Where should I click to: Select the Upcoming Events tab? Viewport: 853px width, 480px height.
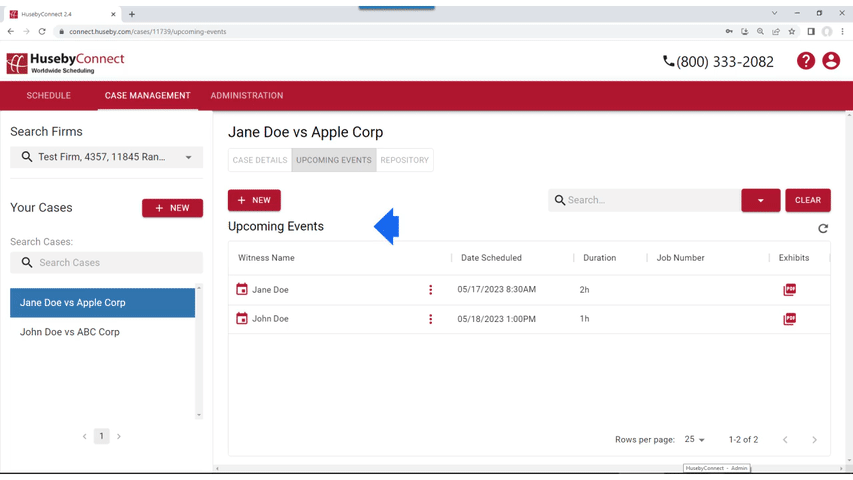tap(333, 160)
